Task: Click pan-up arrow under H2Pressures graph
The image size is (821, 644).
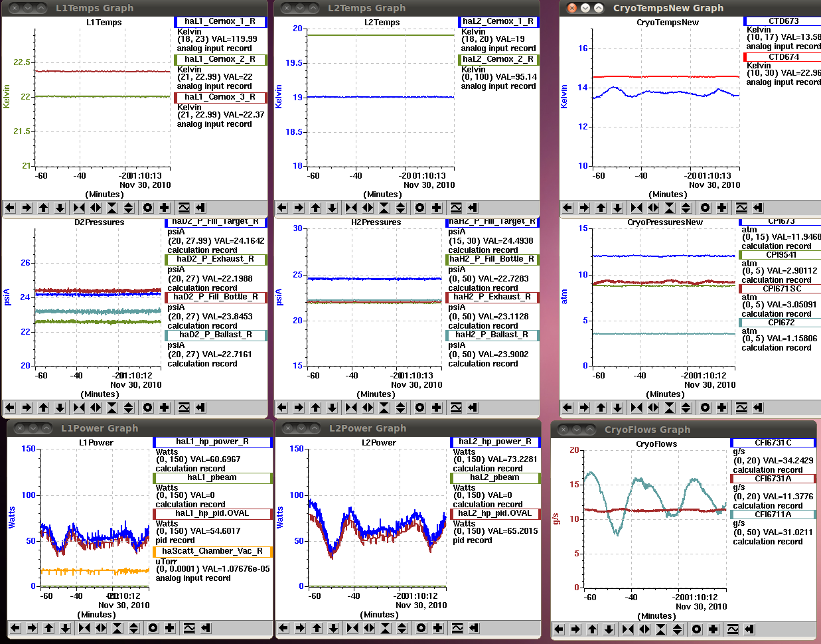Action: point(315,407)
